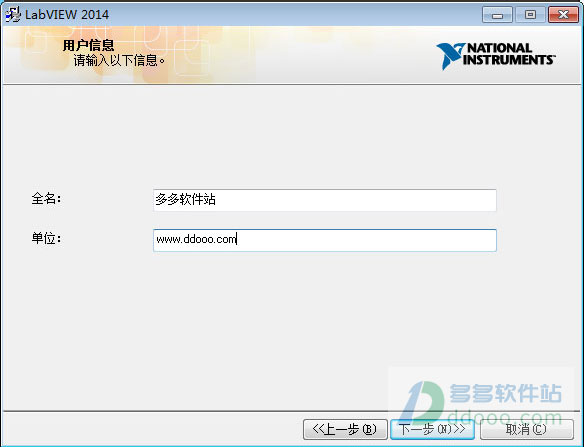Click the LabVIEW installer icon in title bar
Screen dimensions: 584x447
point(13,15)
